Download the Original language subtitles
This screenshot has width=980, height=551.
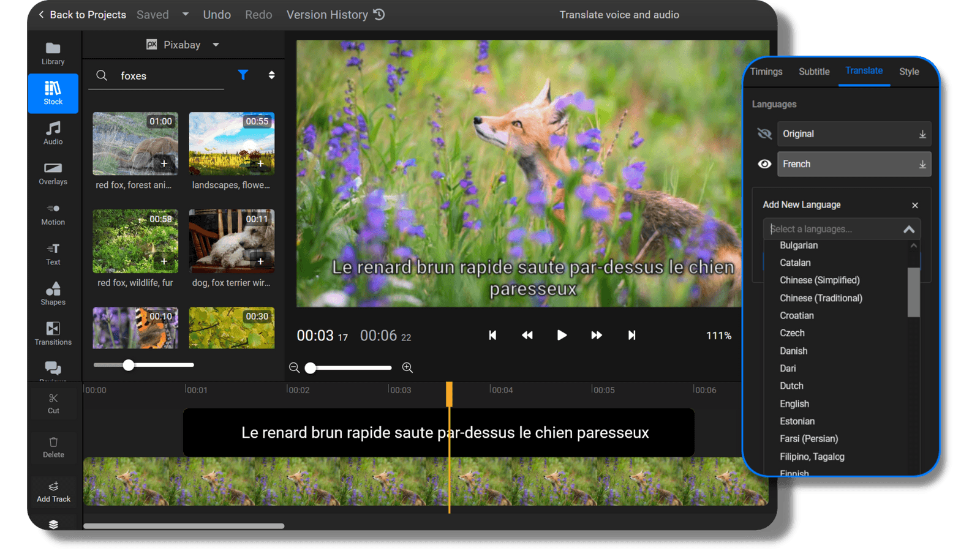(922, 134)
